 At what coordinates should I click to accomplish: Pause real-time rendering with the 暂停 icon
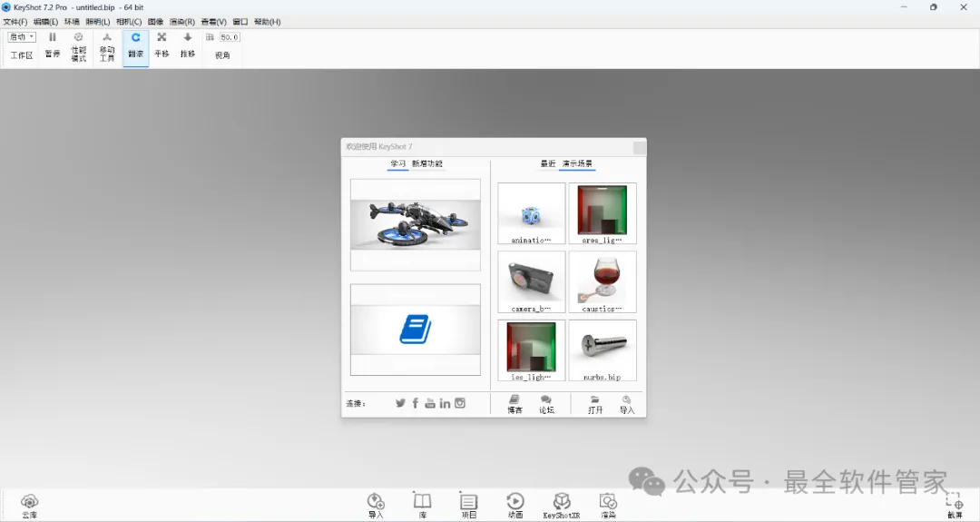click(53, 45)
